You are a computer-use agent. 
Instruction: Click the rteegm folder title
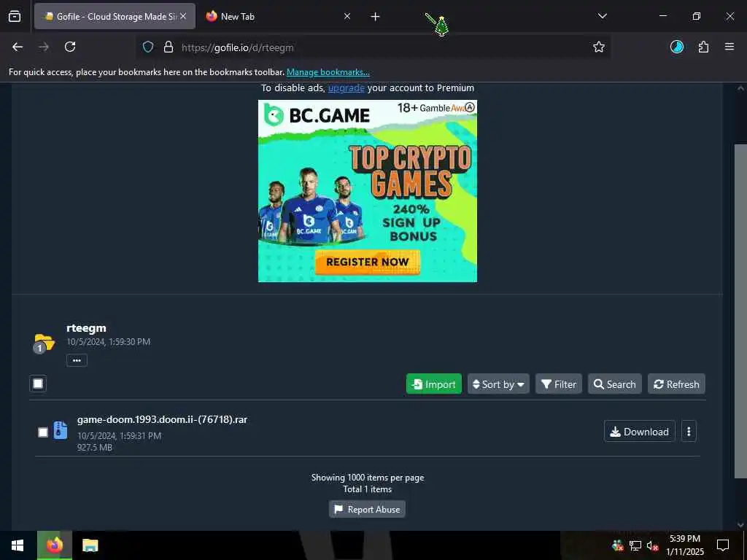[86, 328]
